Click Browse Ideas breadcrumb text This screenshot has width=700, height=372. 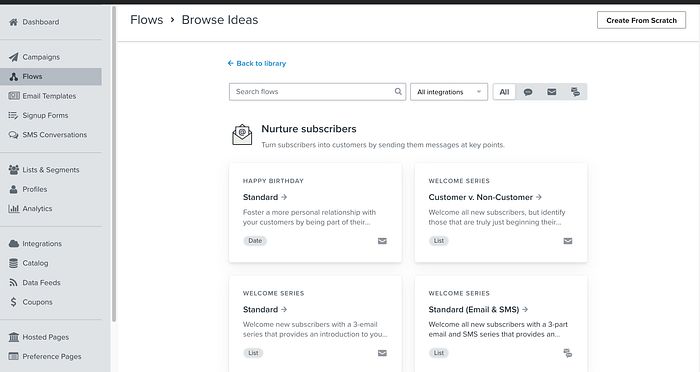(x=220, y=20)
